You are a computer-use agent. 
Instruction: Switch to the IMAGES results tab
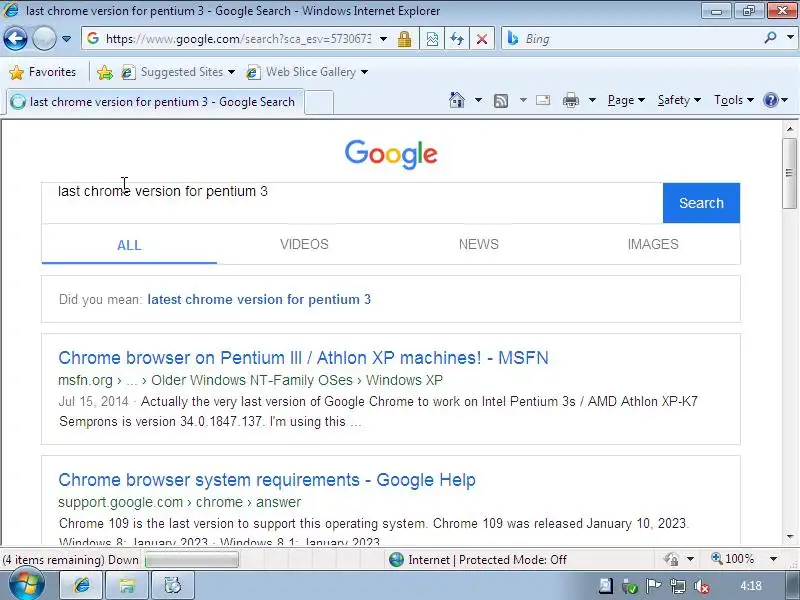(653, 244)
